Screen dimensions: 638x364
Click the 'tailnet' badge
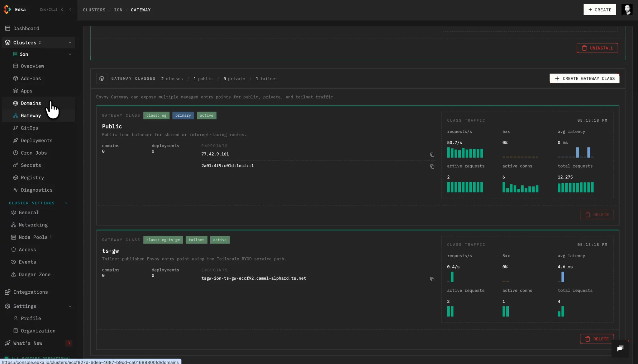pos(196,240)
